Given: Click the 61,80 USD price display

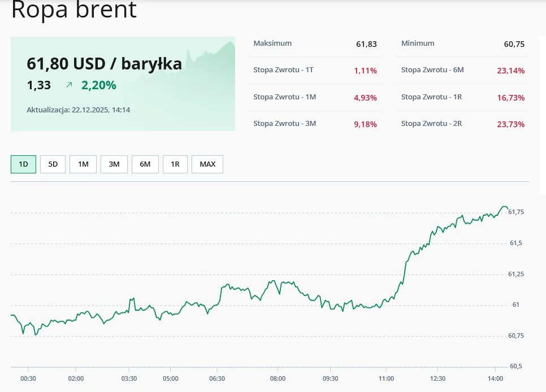Looking at the screenshot, I should pos(104,63).
